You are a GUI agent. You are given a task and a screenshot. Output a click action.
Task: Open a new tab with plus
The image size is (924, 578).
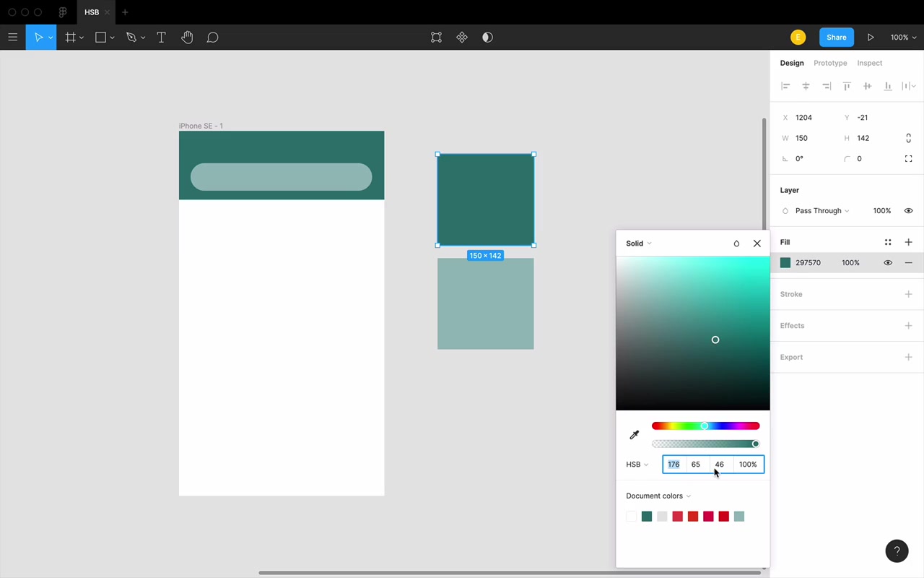tap(125, 12)
